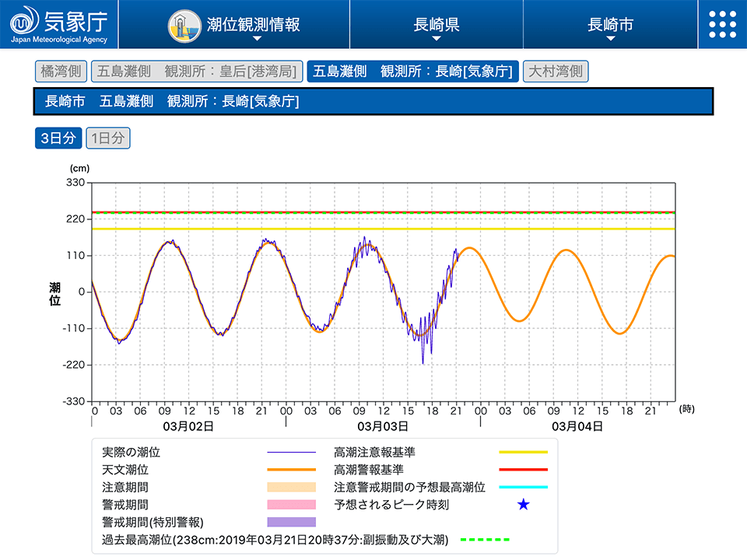Click the tide gauge lighthouse icon

[x=184, y=25]
